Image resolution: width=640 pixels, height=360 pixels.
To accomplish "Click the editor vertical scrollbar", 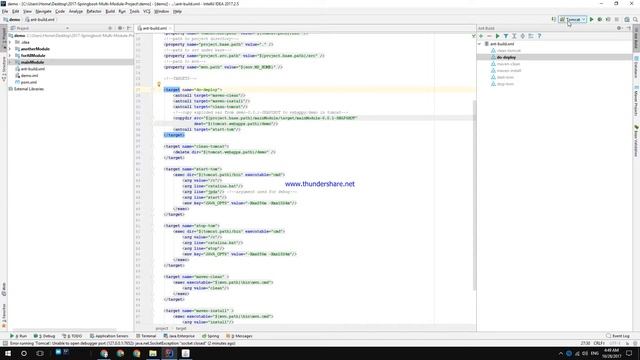I will [x=474, y=195].
